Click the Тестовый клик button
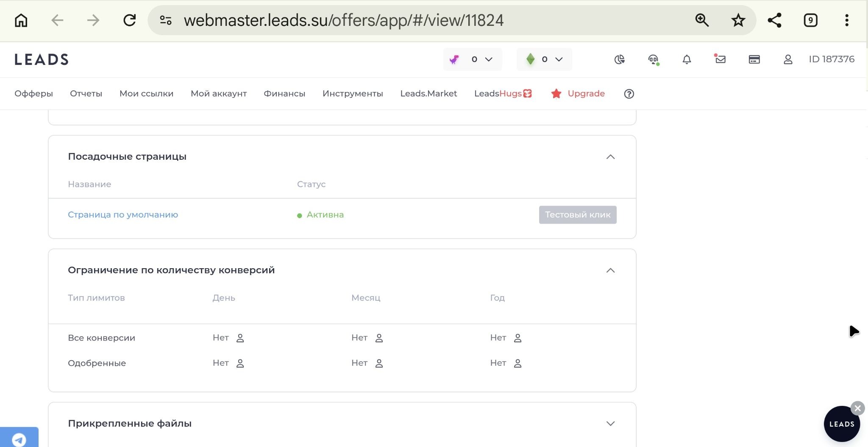The image size is (868, 447). point(578,215)
